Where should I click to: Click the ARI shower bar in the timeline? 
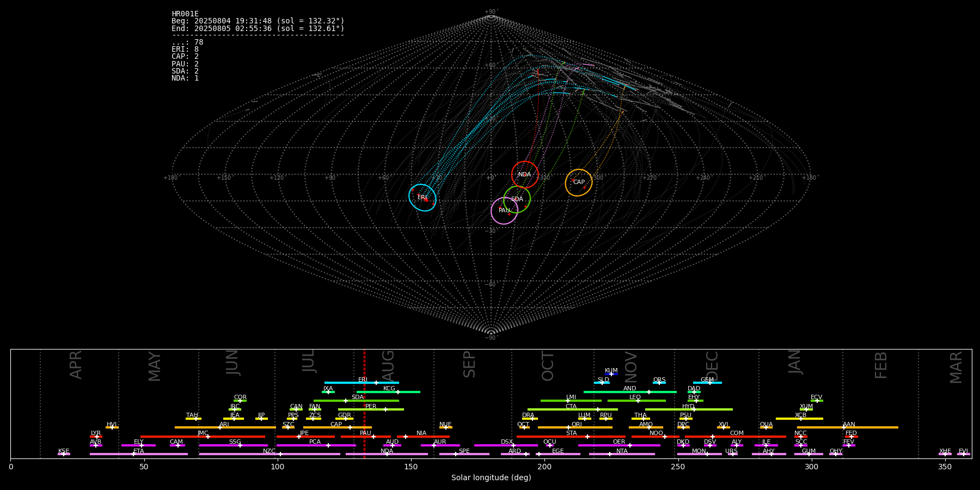225,427
